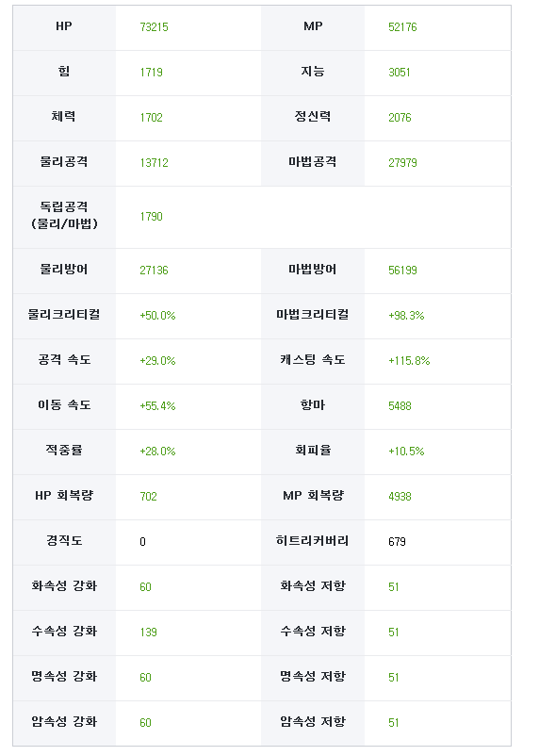Viewport: 539px width, 756px height.
Task: Select the 마법크리티컬 value +98.3%
Action: click(x=406, y=316)
